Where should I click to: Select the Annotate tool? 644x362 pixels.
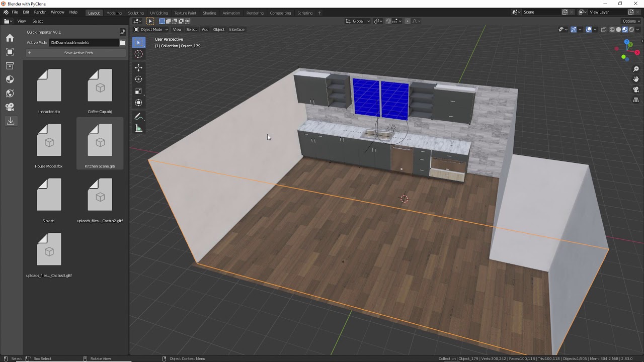(x=138, y=116)
